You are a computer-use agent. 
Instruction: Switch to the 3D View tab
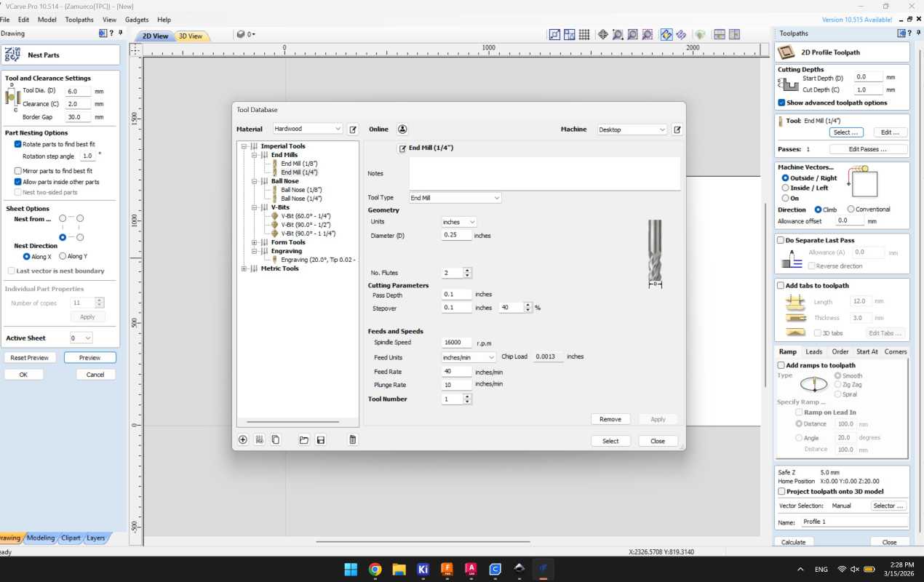[191, 36]
